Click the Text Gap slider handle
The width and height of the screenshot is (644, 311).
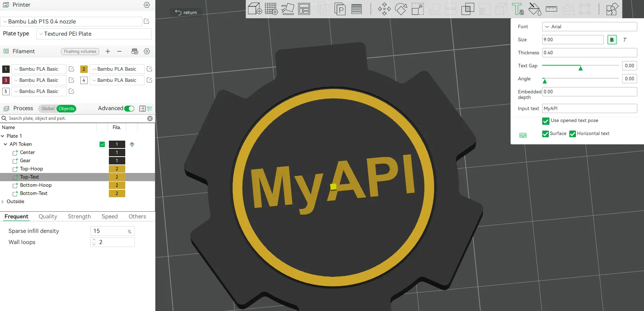[580, 68]
